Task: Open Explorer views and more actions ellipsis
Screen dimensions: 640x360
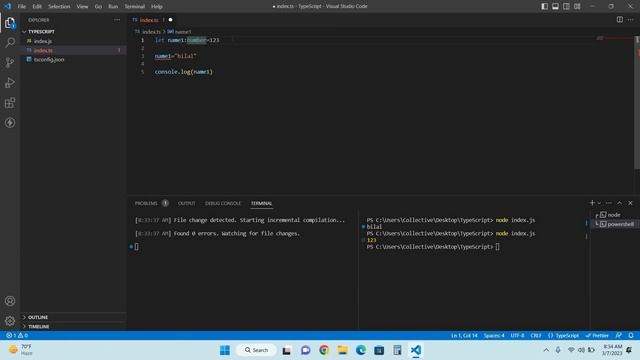Action: pyautogui.click(x=117, y=20)
